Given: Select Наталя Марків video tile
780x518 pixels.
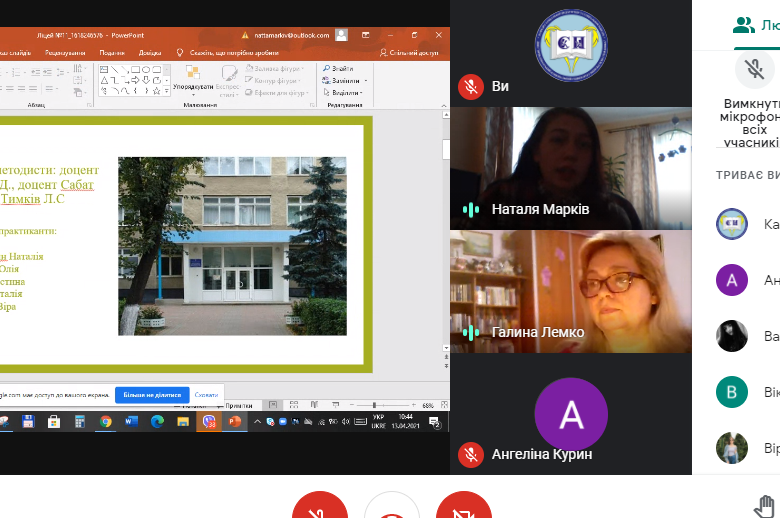Looking at the screenshot, I should [x=570, y=168].
